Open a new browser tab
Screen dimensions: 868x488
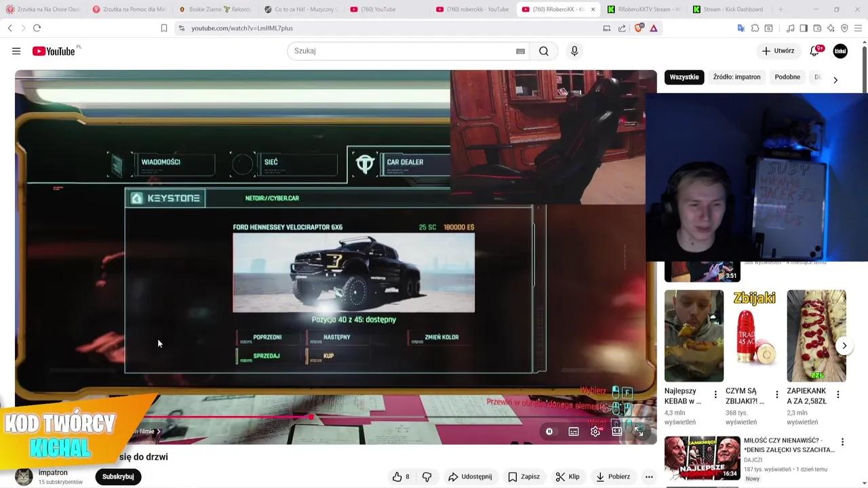781,9
